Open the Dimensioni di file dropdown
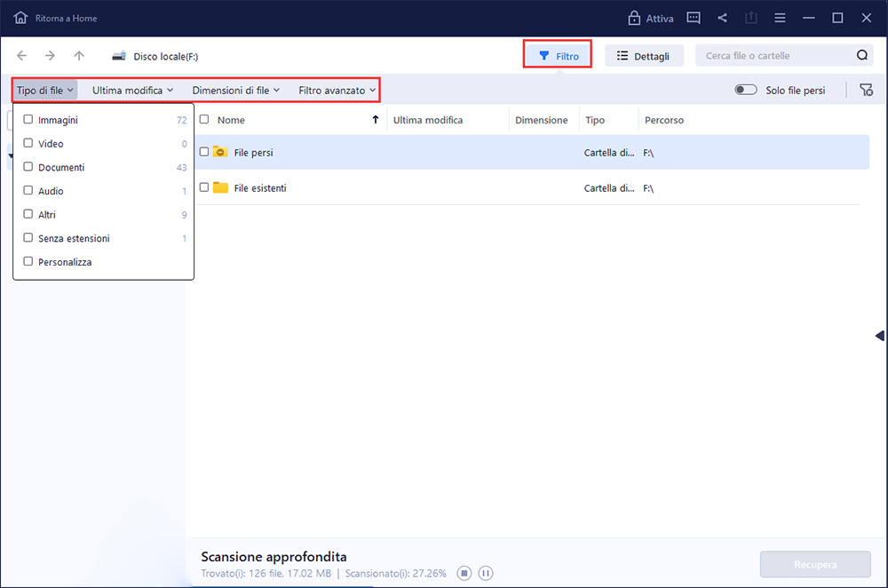The image size is (888, 588). click(235, 90)
